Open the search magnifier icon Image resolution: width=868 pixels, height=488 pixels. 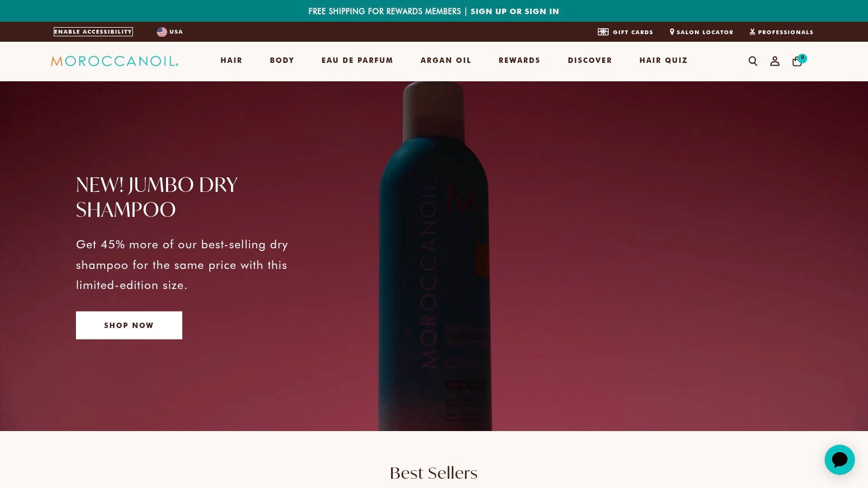[x=753, y=61]
